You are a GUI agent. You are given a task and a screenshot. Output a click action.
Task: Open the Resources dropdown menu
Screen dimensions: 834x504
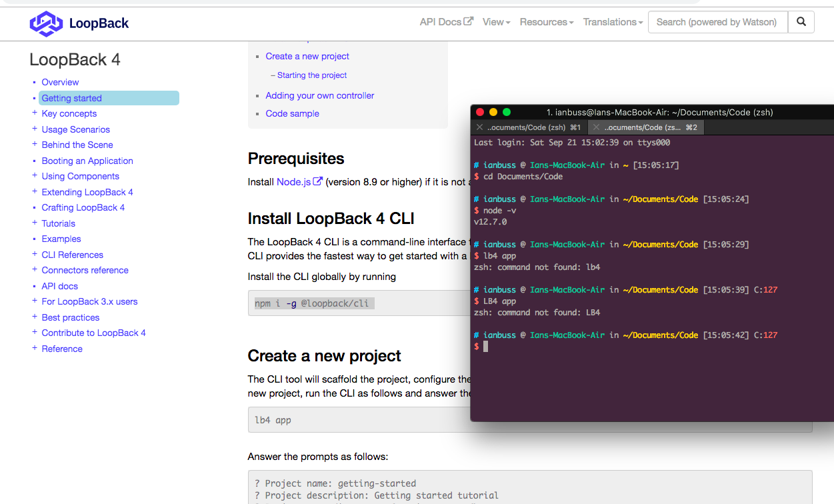coord(547,22)
